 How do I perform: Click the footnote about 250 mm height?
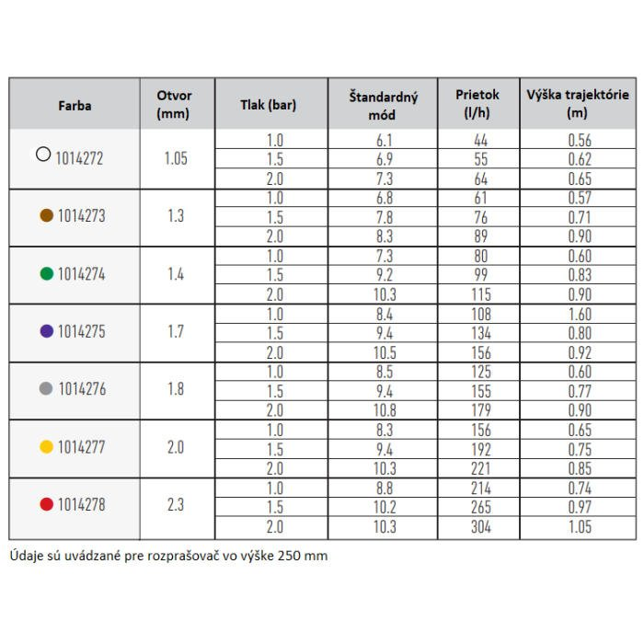click(168, 556)
